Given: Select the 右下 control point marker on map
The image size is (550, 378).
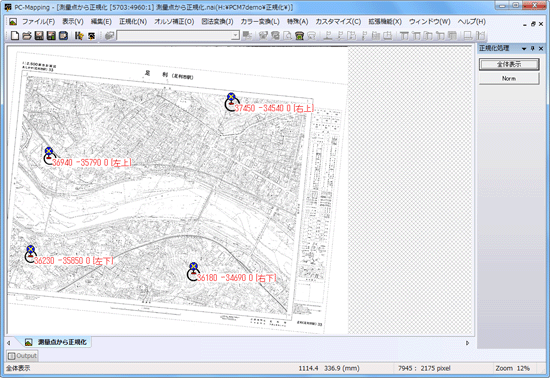Looking at the screenshot, I should [193, 271].
